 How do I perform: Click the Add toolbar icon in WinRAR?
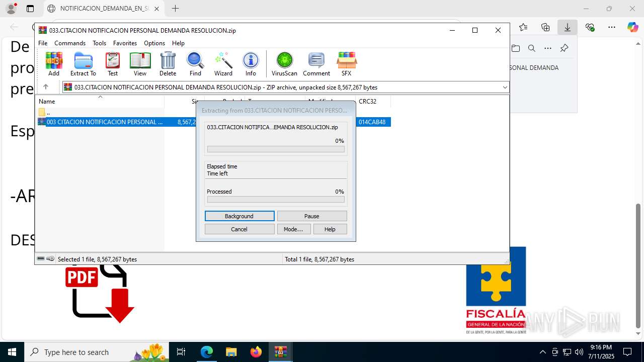click(54, 64)
